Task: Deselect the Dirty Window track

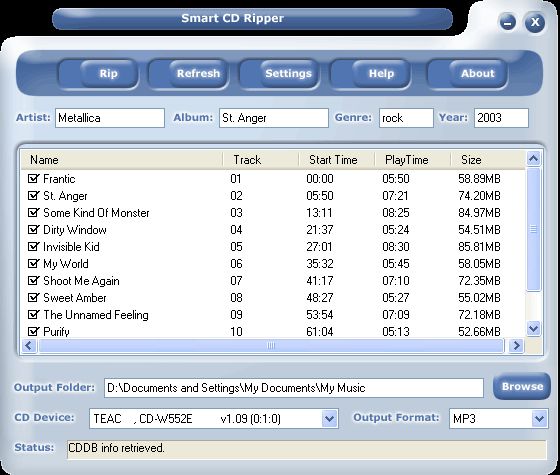Action: (33, 229)
